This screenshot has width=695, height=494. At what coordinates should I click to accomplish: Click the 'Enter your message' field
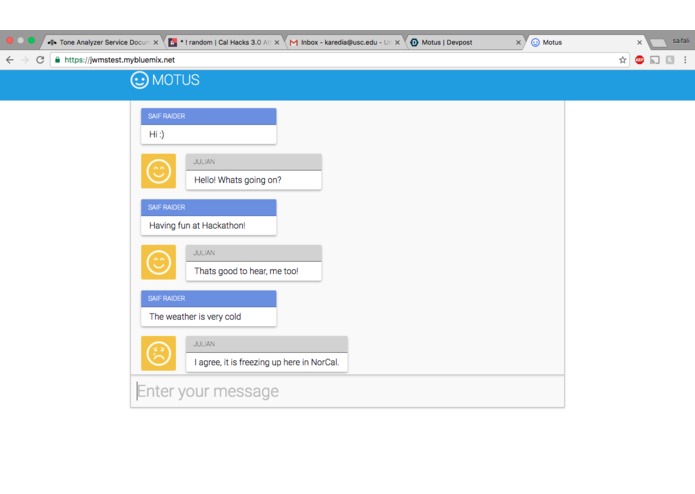(x=348, y=391)
